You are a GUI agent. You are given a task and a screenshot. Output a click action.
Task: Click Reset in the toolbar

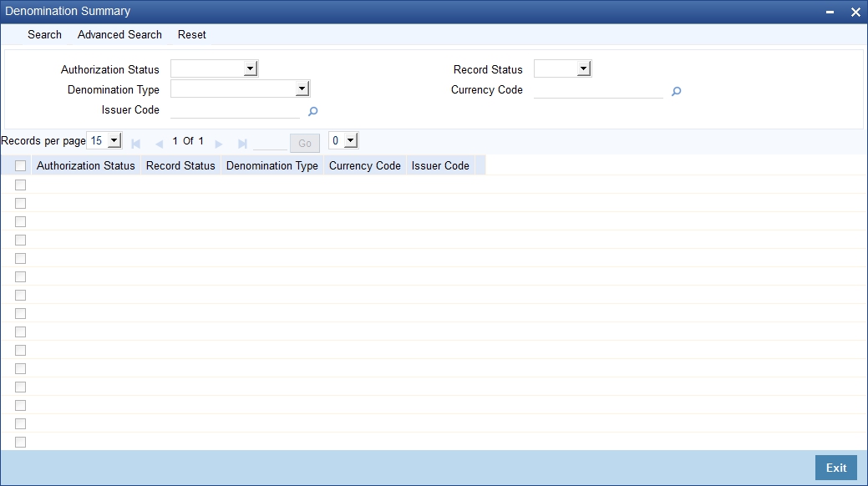pos(191,34)
